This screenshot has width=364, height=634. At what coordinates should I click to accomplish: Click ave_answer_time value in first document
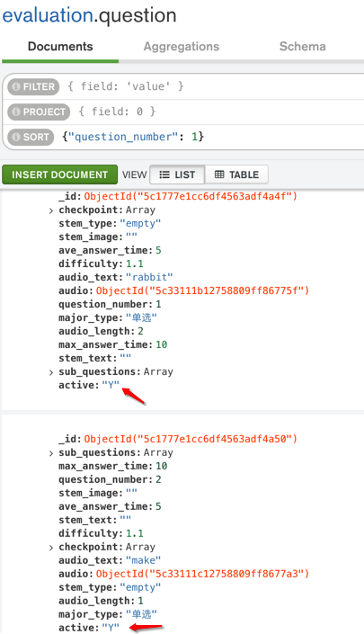coord(158,250)
